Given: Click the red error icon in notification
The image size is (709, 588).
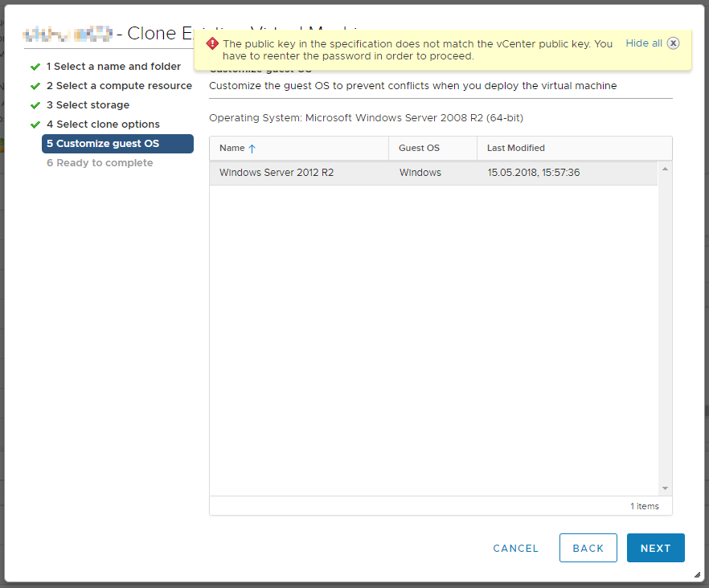Looking at the screenshot, I should (212, 44).
